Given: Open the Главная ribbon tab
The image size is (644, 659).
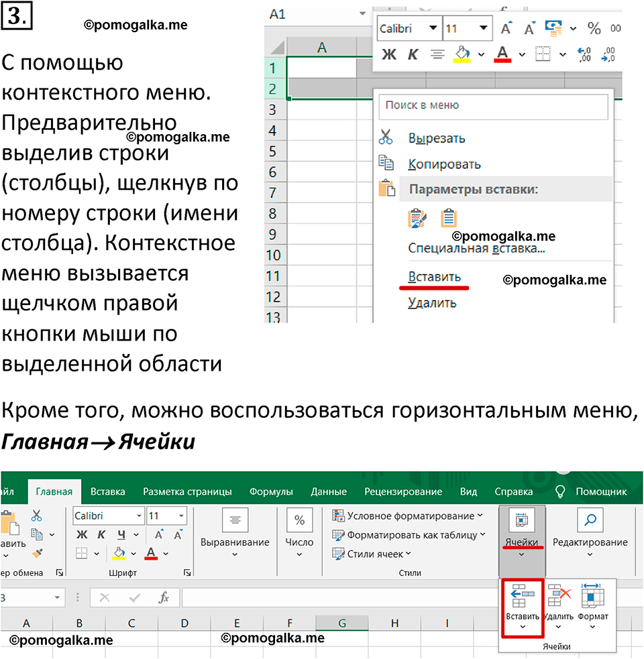Looking at the screenshot, I should point(54,491).
